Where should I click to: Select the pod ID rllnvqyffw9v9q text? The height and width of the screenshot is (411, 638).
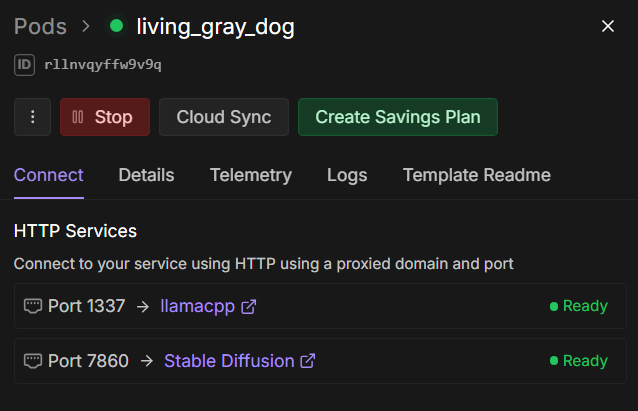point(103,65)
